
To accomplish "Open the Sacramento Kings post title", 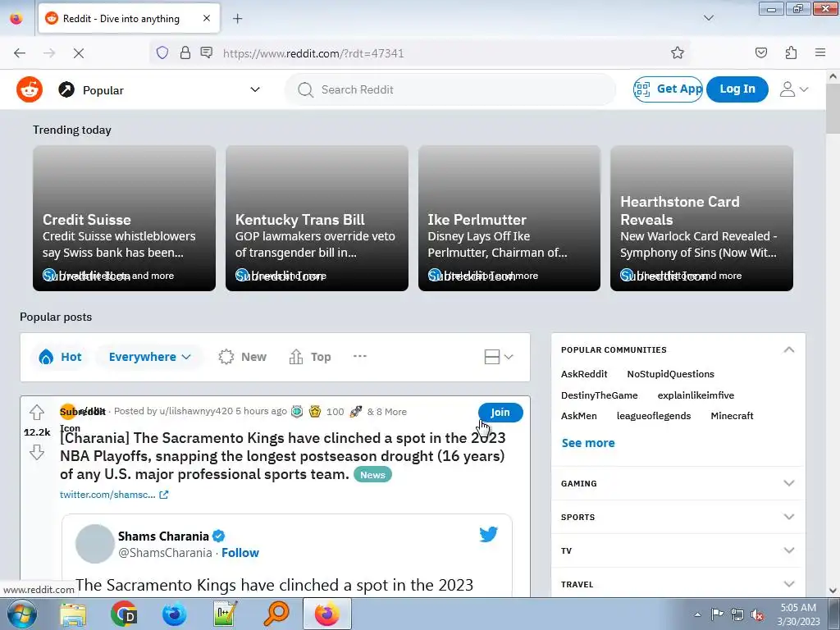I will coord(282,456).
